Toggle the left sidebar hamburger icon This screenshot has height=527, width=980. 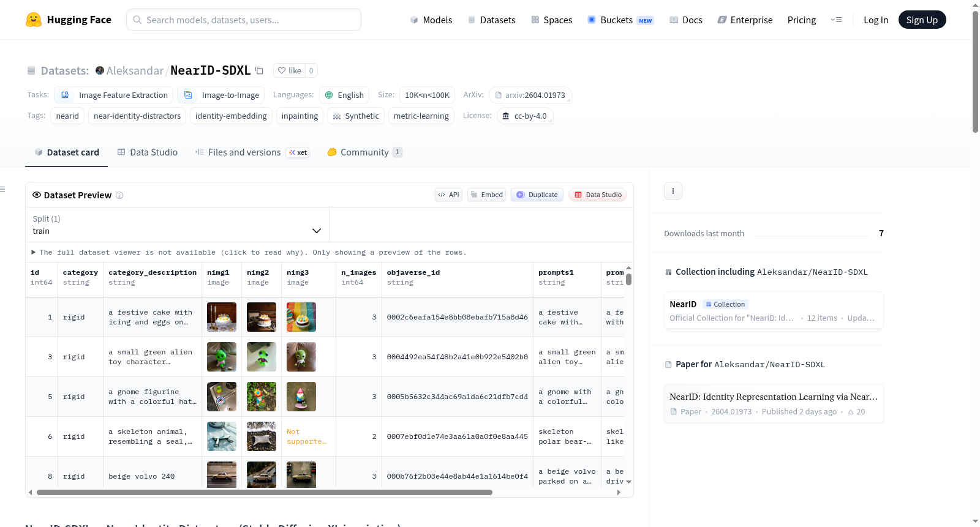2,189
